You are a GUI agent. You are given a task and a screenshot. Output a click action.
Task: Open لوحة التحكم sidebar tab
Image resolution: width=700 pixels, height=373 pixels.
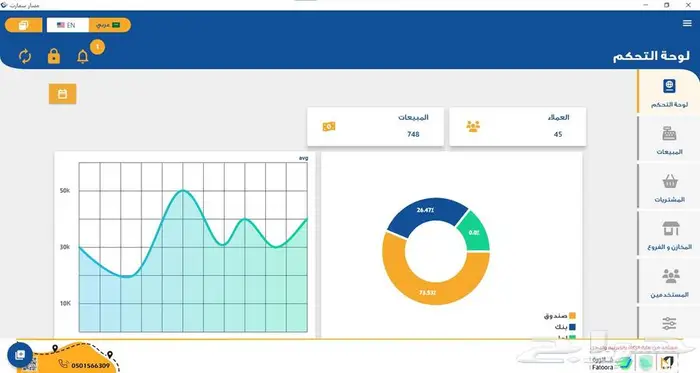pyautogui.click(x=669, y=92)
